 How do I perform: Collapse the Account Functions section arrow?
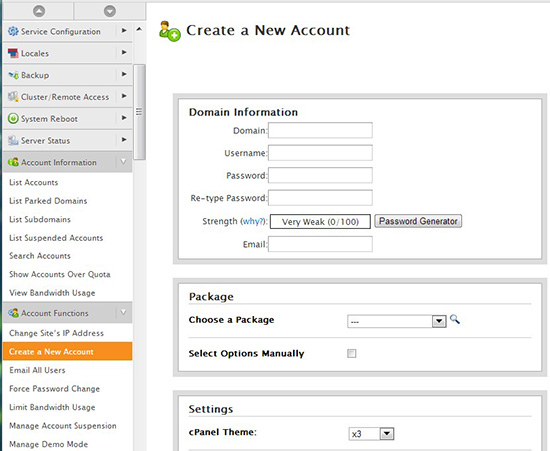pos(123,312)
